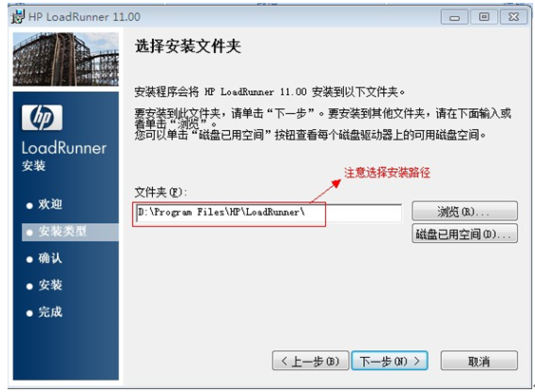Viewport: 535px width, 392px height.
Task: Close the HP LoadRunner installer window
Action: pyautogui.click(x=513, y=17)
